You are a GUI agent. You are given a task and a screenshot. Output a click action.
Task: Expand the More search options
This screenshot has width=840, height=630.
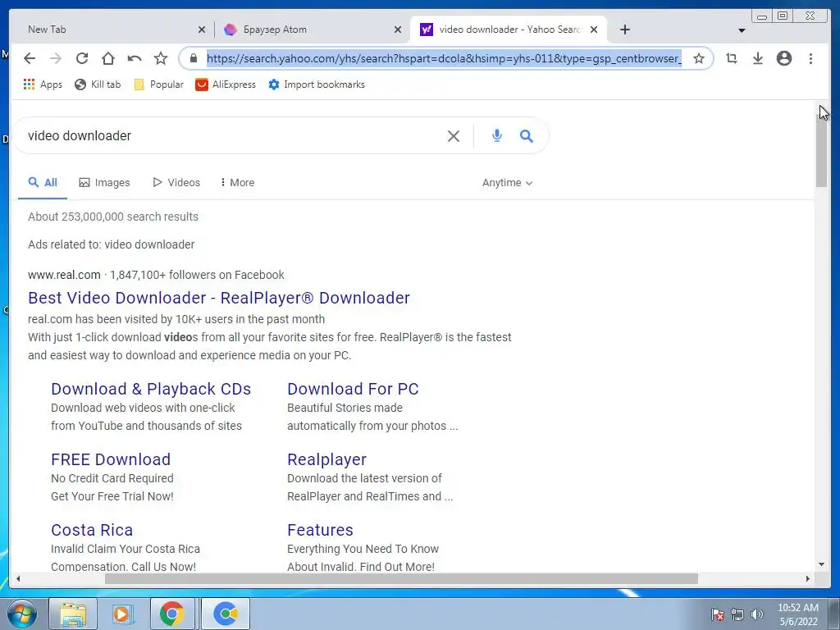tap(237, 183)
